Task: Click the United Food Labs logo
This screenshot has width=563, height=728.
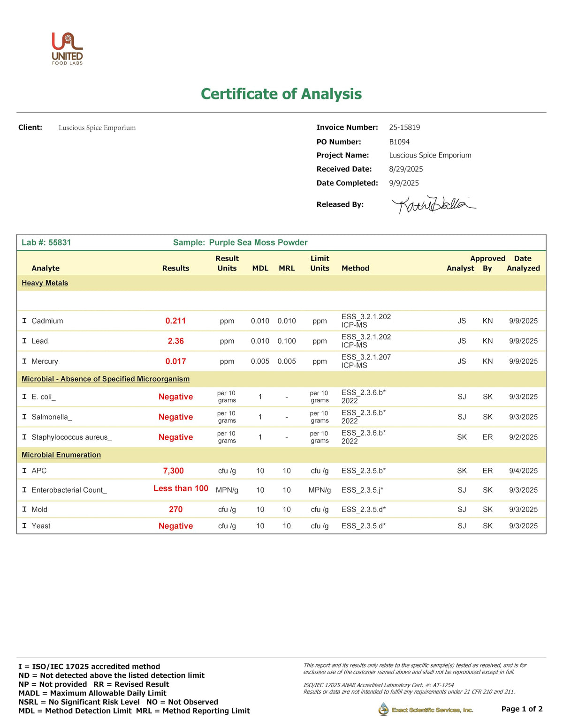Action: 67,49
